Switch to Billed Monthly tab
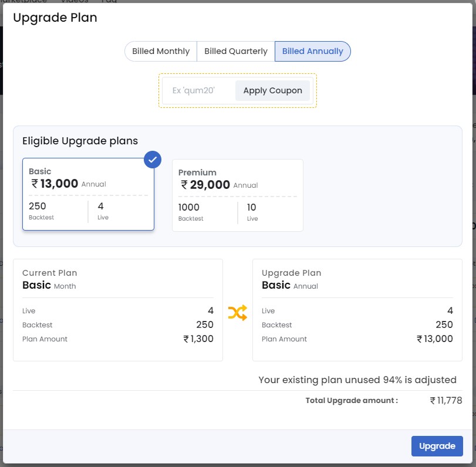Viewport: 476px width, 467px height. 161,51
